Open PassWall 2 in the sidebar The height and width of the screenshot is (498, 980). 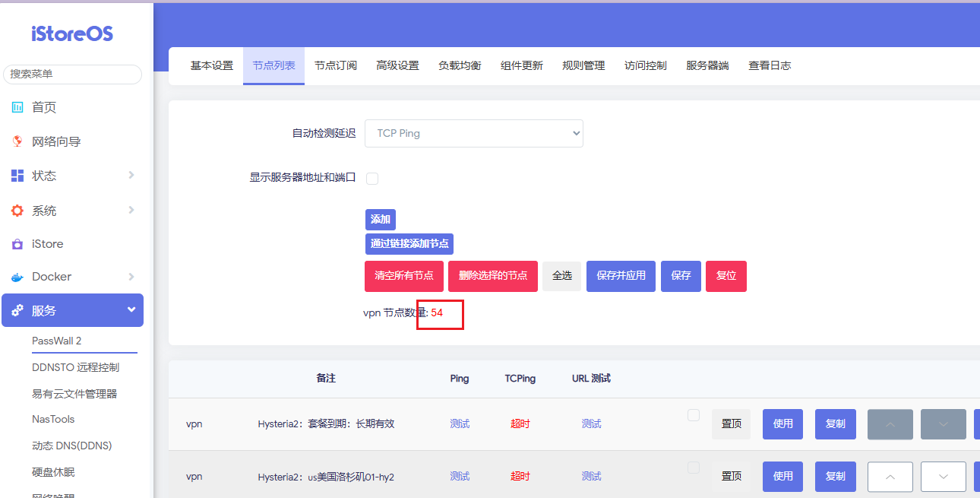[x=57, y=341]
